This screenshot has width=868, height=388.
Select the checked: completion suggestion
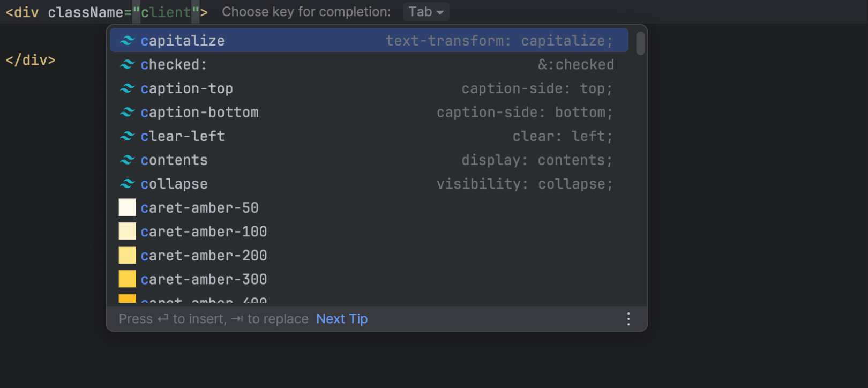369,64
